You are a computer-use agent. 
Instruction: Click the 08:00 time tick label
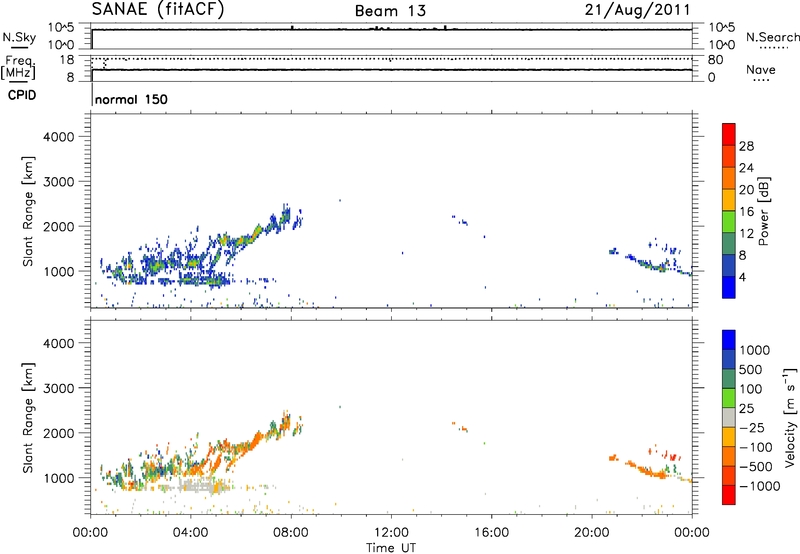click(x=291, y=533)
